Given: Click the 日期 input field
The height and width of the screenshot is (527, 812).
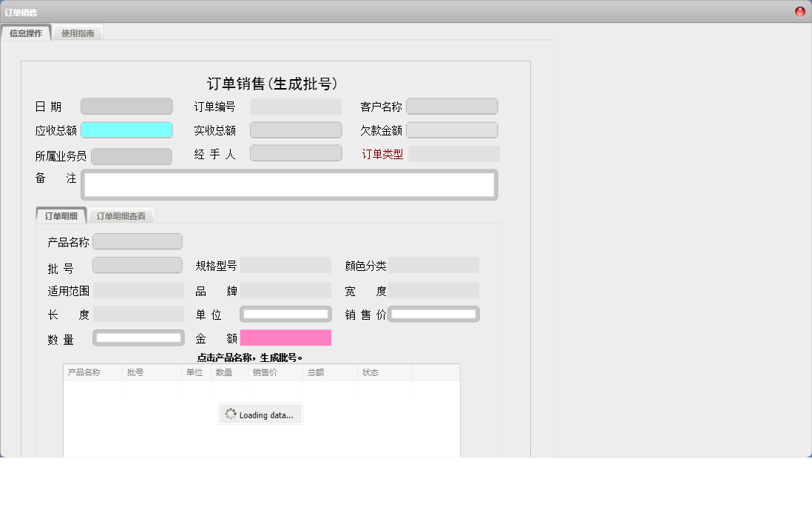Looking at the screenshot, I should click(127, 107).
